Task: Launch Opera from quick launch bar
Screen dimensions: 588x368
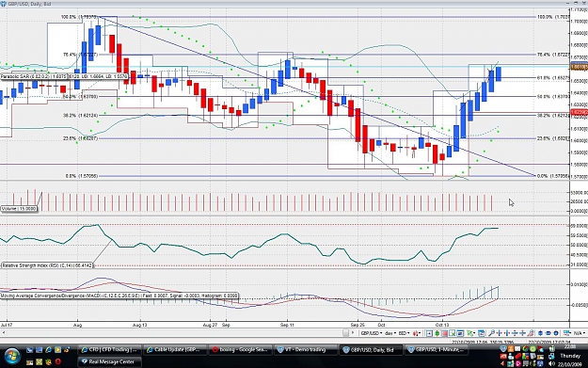Action: tap(57, 361)
